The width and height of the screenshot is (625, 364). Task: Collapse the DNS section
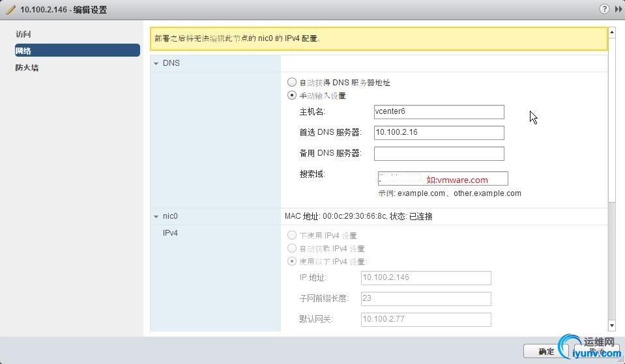(156, 63)
